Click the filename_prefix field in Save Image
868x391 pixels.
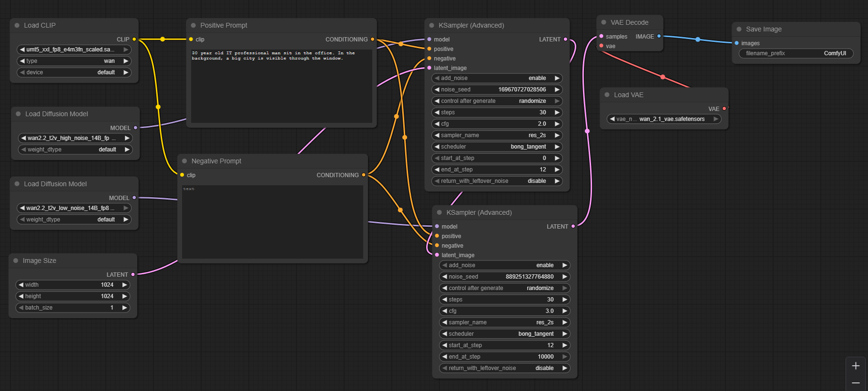796,53
